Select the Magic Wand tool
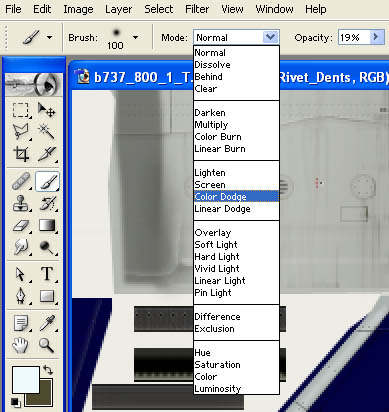This screenshot has height=412, width=389. tap(46, 131)
